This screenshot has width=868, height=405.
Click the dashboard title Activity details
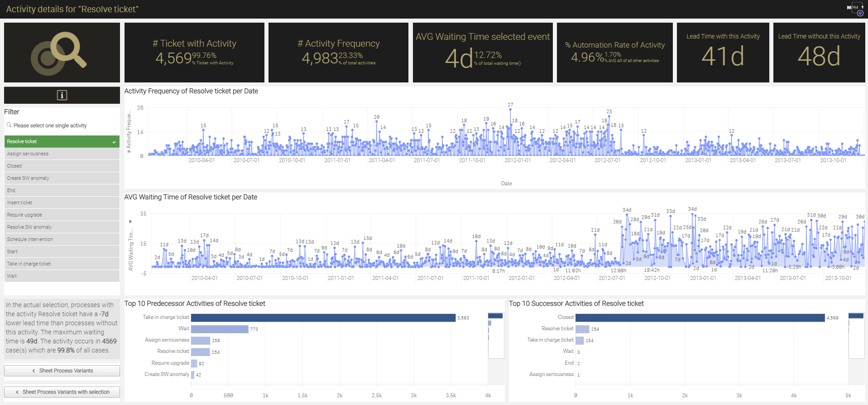[72, 9]
